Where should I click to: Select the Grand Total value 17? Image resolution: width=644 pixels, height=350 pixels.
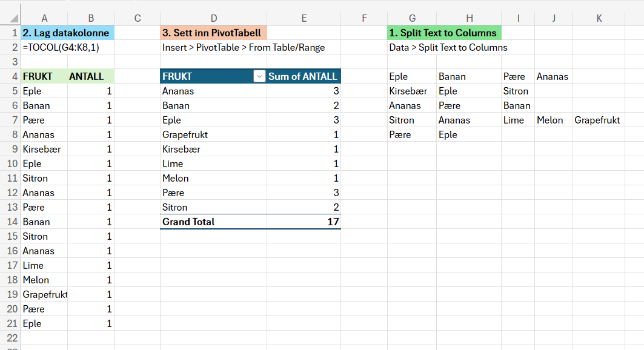point(304,222)
